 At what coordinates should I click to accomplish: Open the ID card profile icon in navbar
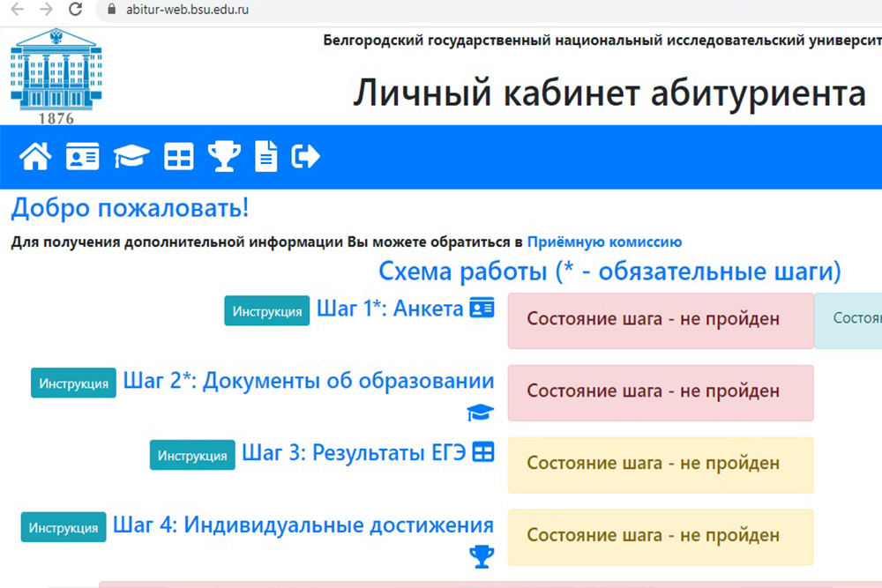(x=83, y=157)
